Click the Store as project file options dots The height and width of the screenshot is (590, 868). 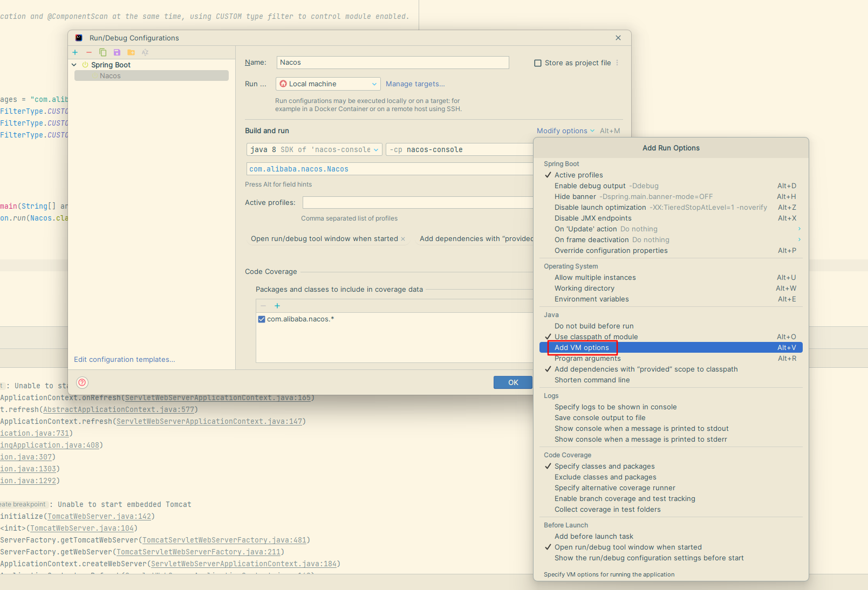(x=617, y=63)
